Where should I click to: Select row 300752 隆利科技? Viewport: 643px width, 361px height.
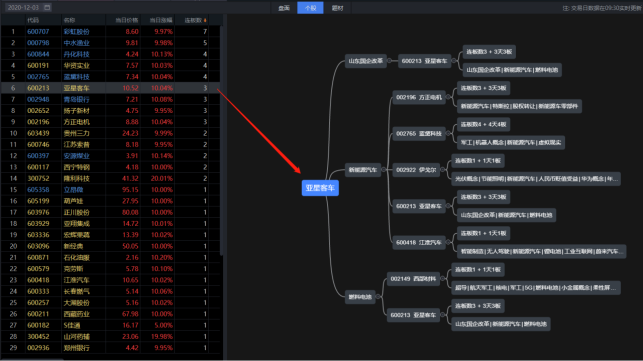pyautogui.click(x=110, y=178)
